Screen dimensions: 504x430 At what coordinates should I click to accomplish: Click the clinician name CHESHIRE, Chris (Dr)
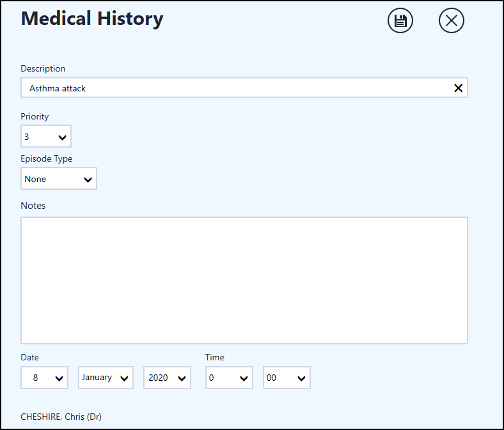point(61,417)
